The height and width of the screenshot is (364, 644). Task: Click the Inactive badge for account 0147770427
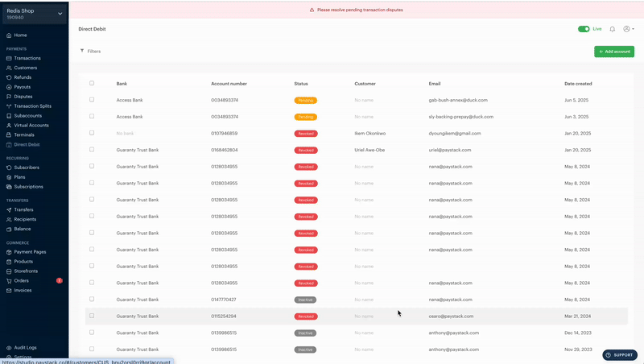click(x=305, y=300)
